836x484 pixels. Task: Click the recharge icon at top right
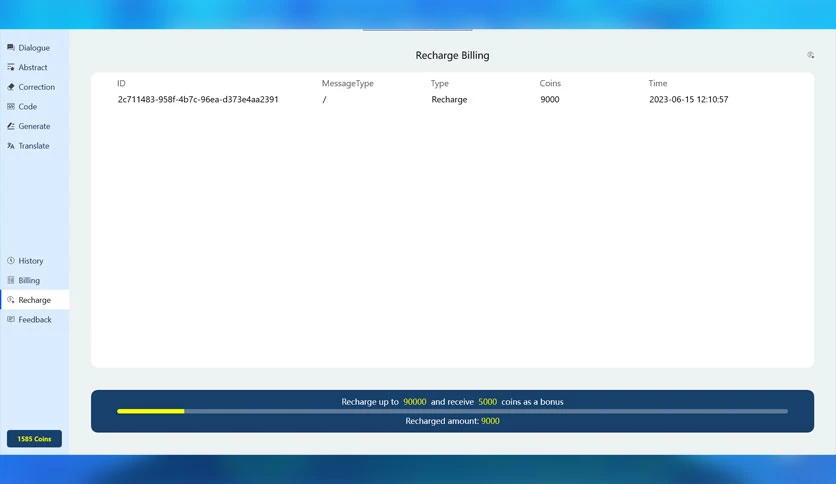[x=810, y=55]
